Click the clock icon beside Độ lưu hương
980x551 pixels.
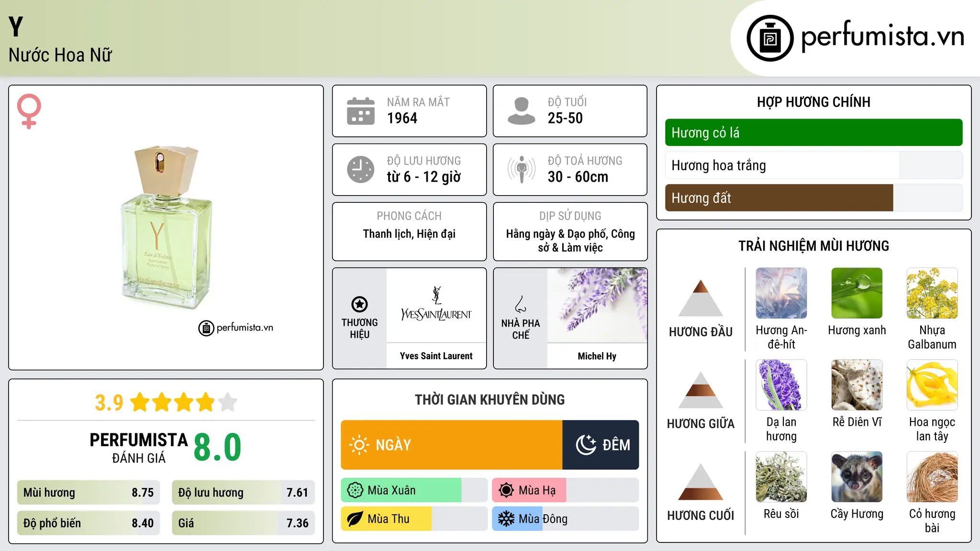click(361, 169)
